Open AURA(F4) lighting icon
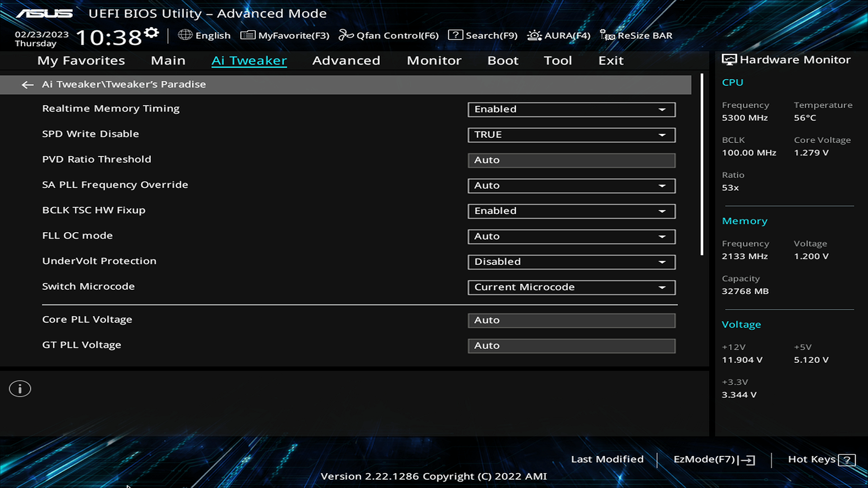Viewport: 868px width, 488px height. coord(534,35)
